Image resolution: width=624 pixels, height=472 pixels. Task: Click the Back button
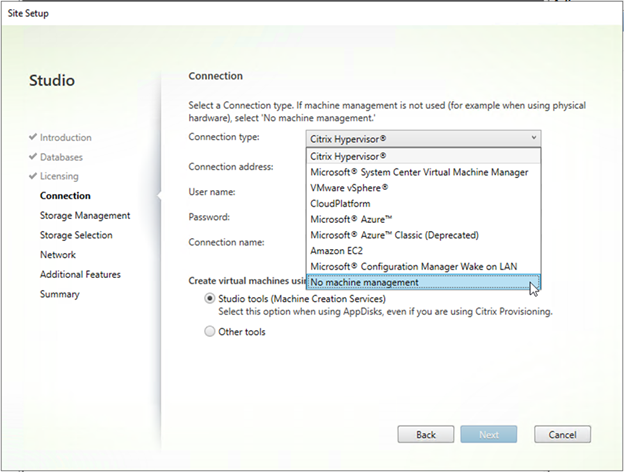point(425,434)
